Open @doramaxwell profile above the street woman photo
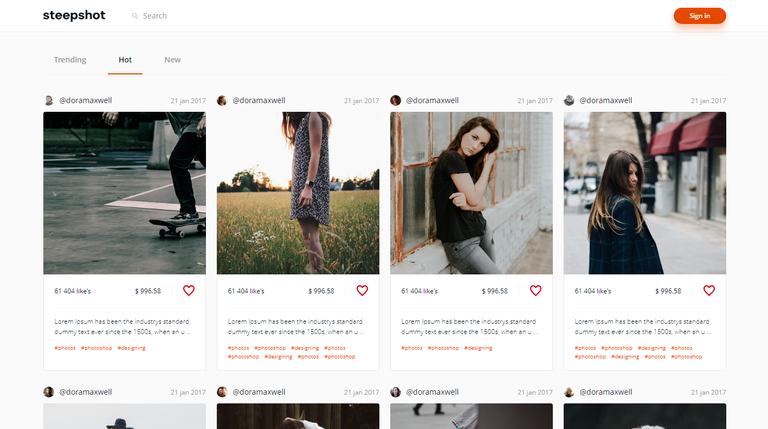Screen dimensions: 768x429 coord(606,100)
